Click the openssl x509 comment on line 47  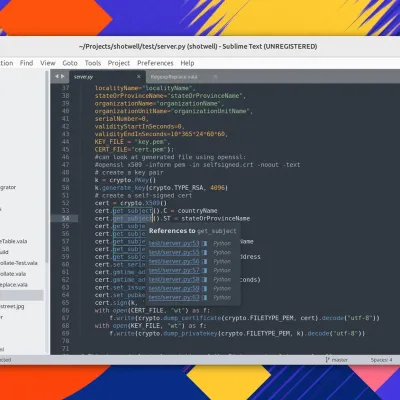tap(197, 165)
